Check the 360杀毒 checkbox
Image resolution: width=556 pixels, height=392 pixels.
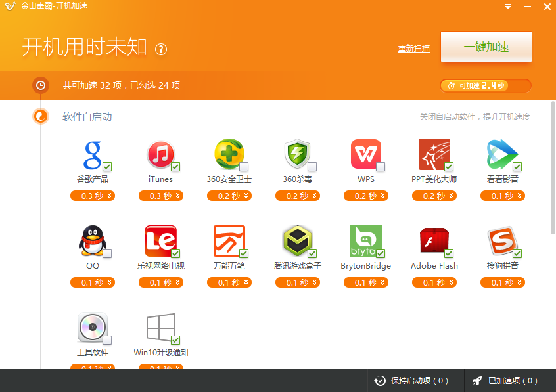click(312, 167)
